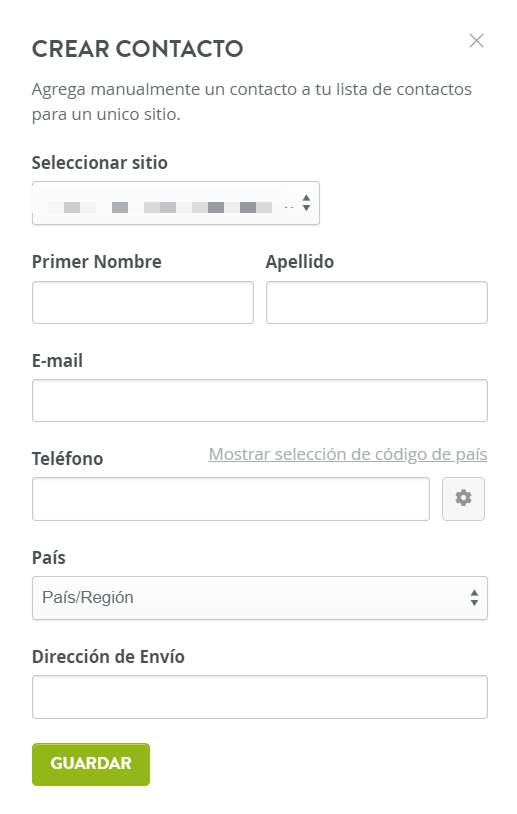517x814 pixels.
Task: Click into the Apellido text field
Action: [377, 302]
